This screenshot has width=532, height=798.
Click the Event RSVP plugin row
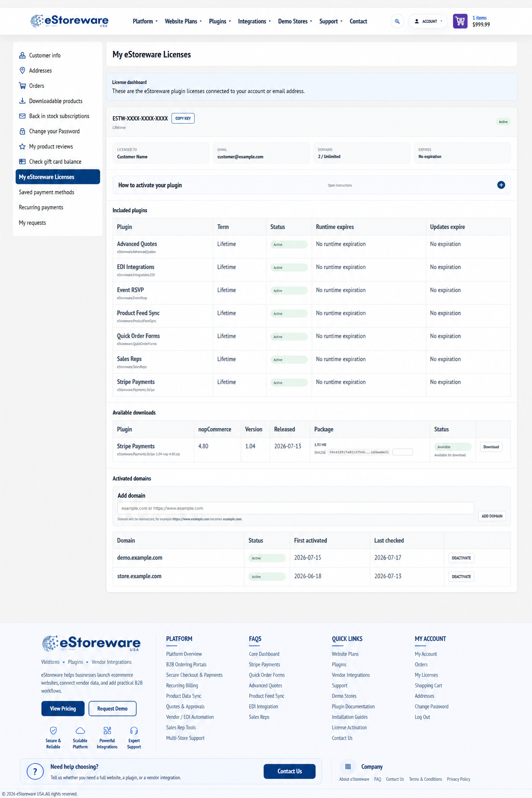tap(312, 293)
